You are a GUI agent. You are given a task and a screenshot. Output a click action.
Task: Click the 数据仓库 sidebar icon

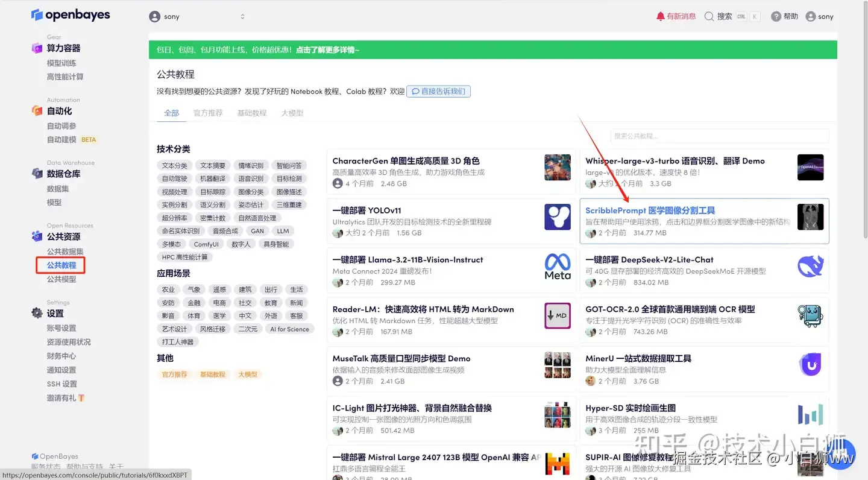(37, 174)
